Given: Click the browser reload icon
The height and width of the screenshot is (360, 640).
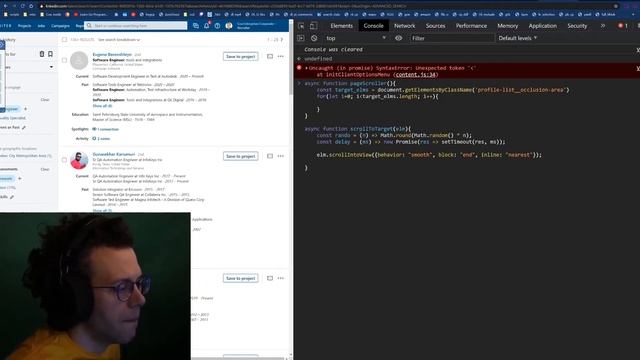Looking at the screenshot, I should 23,6.
